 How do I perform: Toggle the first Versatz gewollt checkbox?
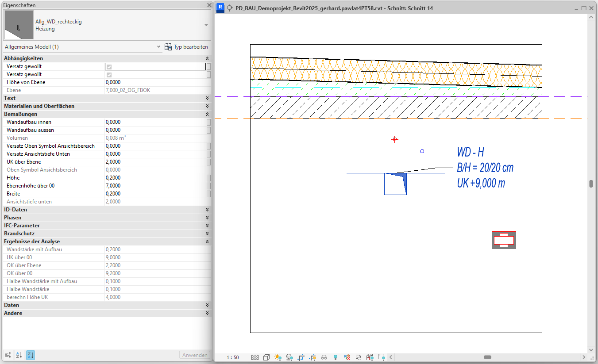[x=109, y=66]
